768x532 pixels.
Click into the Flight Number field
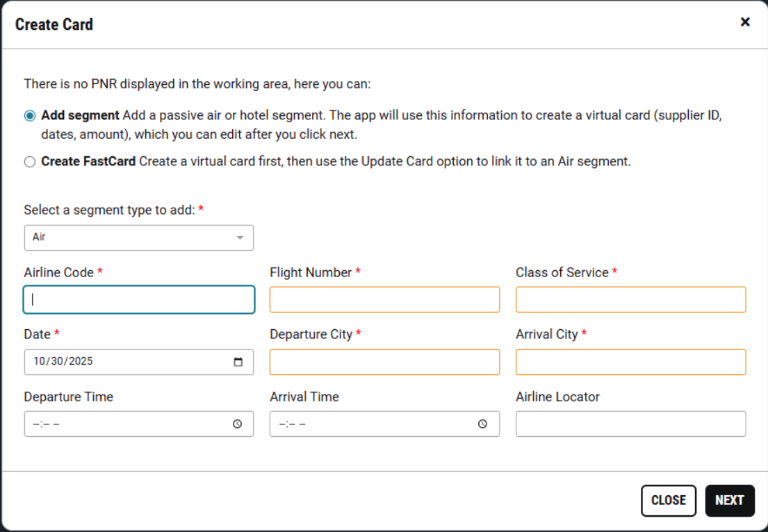tap(384, 299)
